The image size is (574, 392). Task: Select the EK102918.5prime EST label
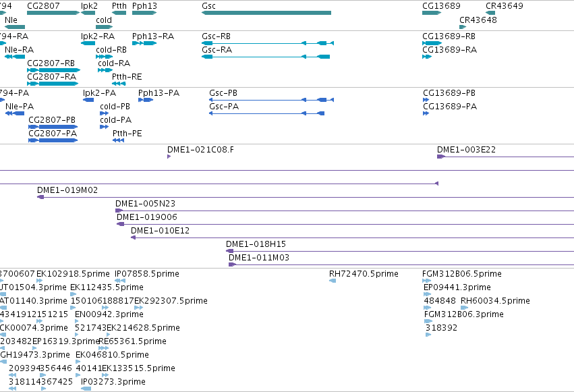click(73, 274)
